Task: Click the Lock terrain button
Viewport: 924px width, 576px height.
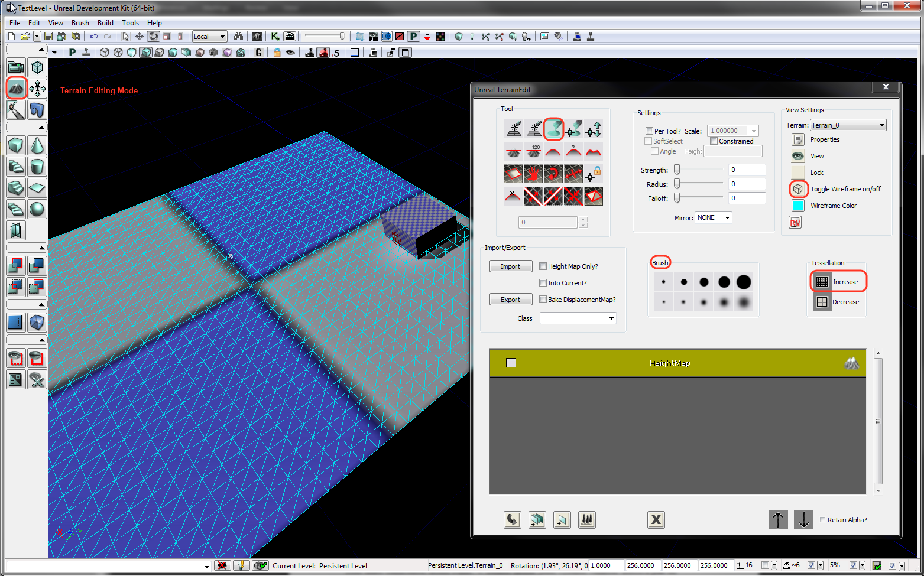Action: click(x=798, y=173)
